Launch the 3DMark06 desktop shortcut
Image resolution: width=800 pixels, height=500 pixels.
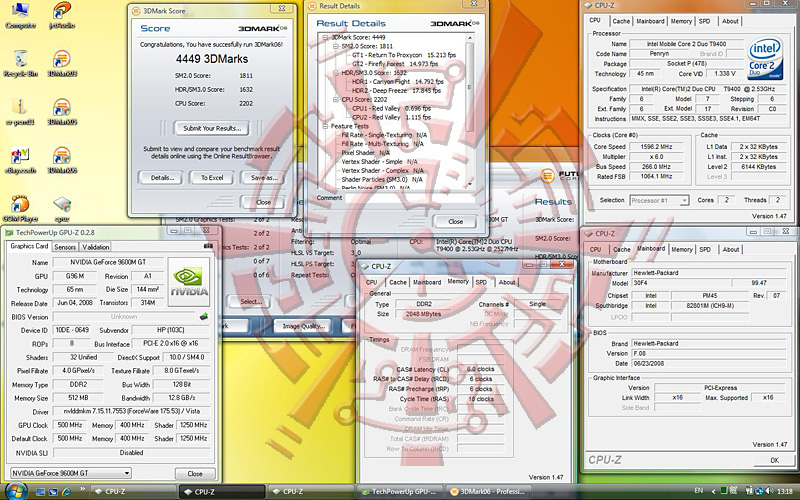point(62,160)
